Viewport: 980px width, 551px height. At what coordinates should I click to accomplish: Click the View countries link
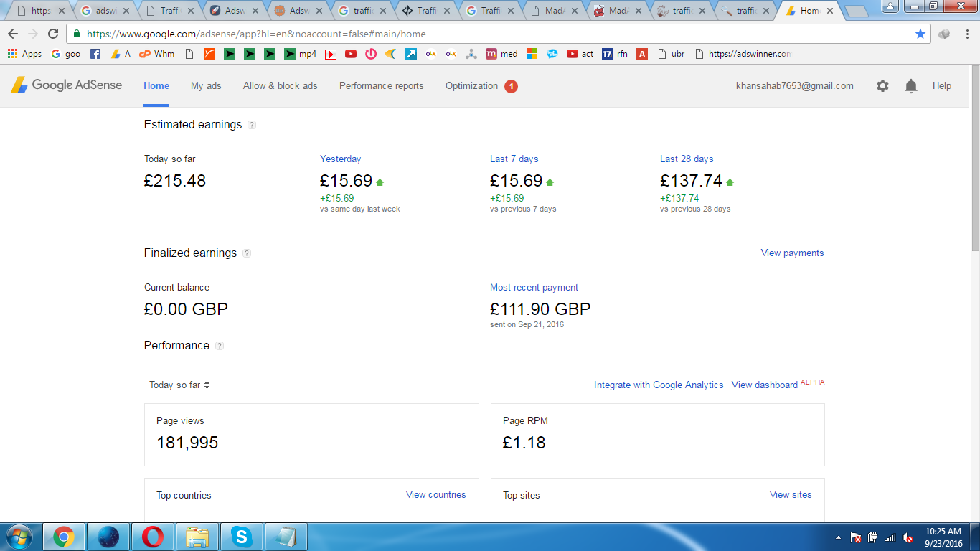[435, 495]
